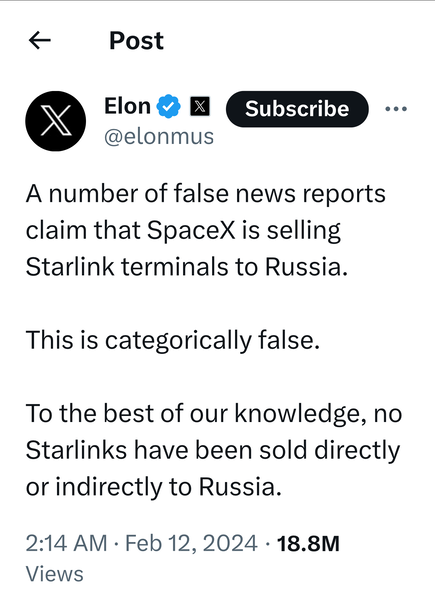Go back using the left arrow
This screenshot has width=435, height=599.
(40, 40)
